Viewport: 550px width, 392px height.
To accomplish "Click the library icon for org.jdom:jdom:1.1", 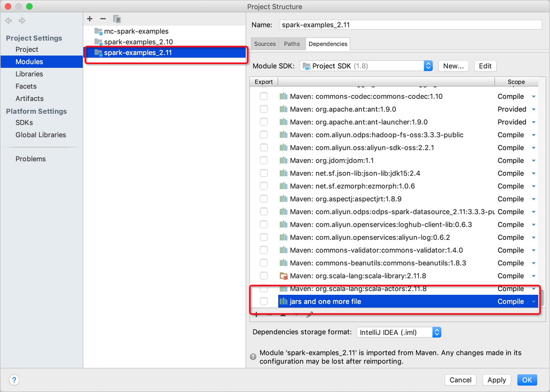I will tap(283, 160).
